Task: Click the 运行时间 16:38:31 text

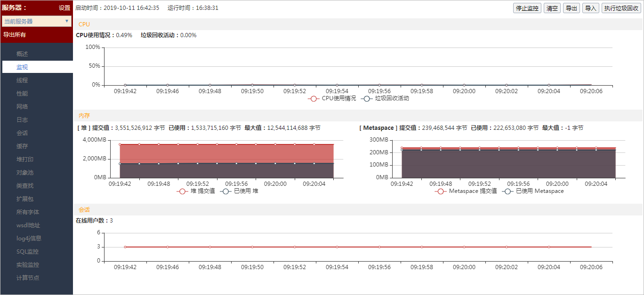Action: (193, 8)
